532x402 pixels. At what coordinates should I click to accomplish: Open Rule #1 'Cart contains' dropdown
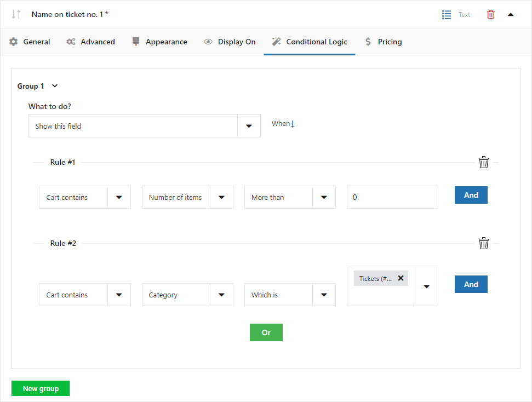pyautogui.click(x=85, y=197)
